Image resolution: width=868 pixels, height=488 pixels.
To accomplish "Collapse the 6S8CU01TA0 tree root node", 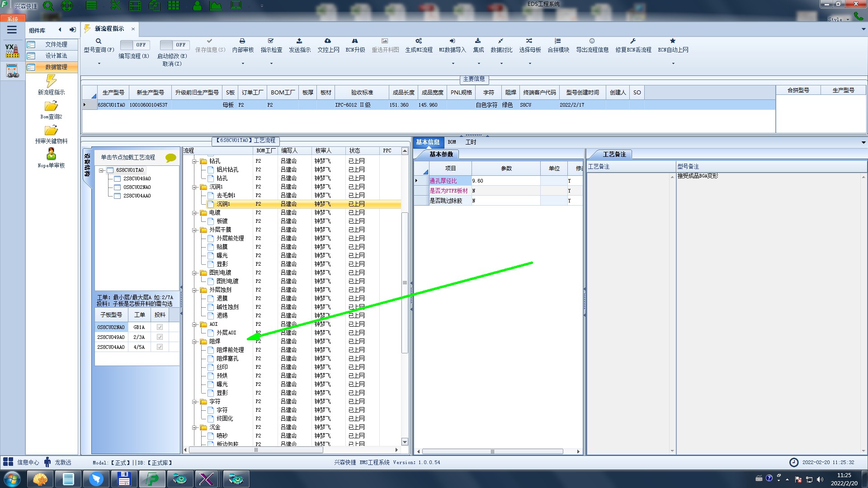I will [102, 170].
